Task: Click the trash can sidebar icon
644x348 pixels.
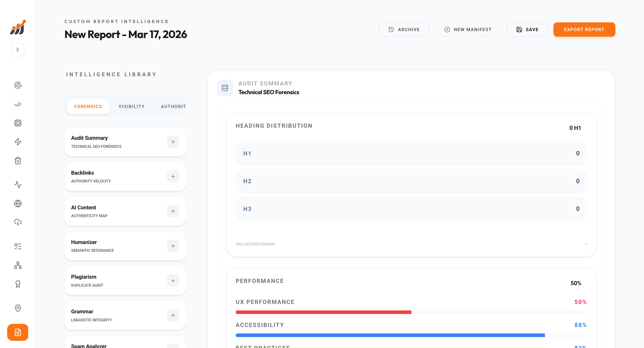Action: (x=18, y=161)
